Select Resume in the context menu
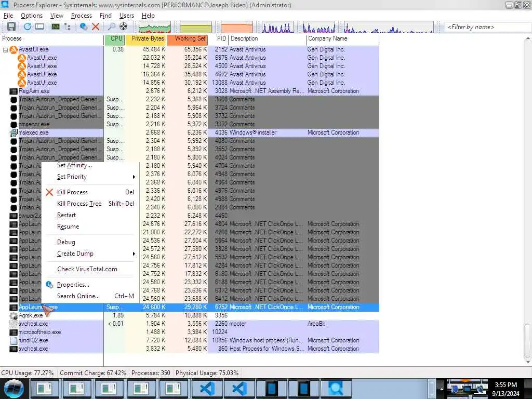This screenshot has height=399, width=532. point(90,227)
